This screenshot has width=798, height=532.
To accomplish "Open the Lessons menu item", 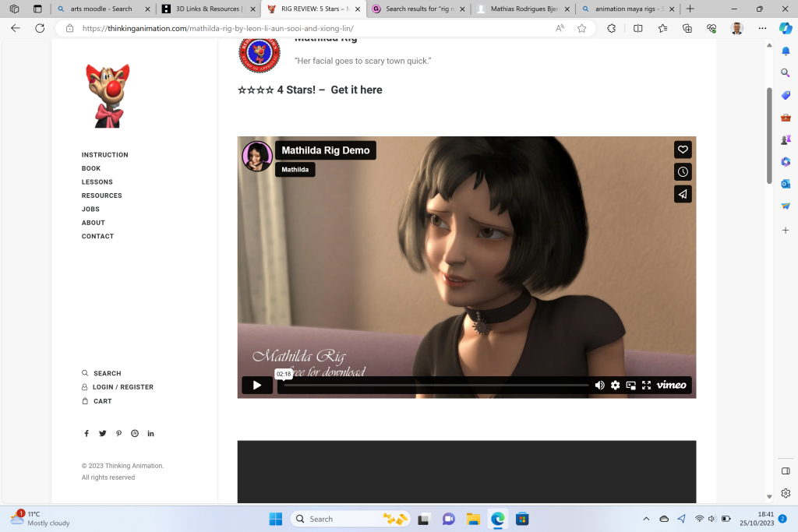I will (97, 182).
